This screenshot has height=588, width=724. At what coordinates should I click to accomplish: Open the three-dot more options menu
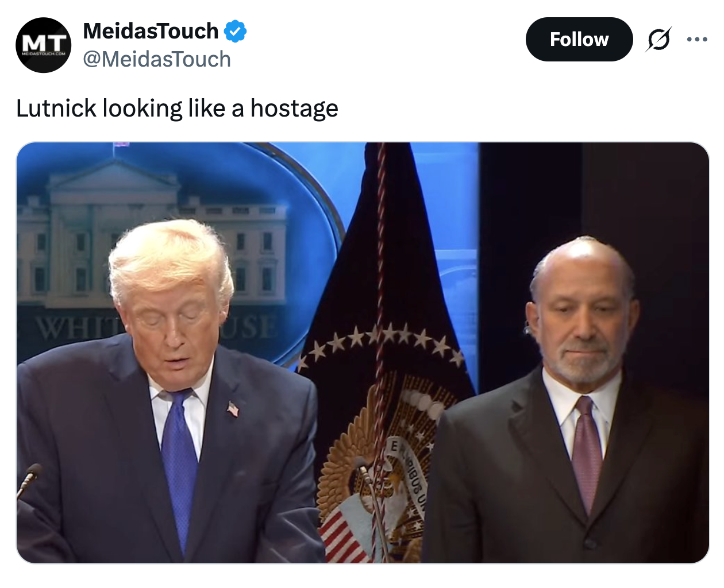(696, 40)
